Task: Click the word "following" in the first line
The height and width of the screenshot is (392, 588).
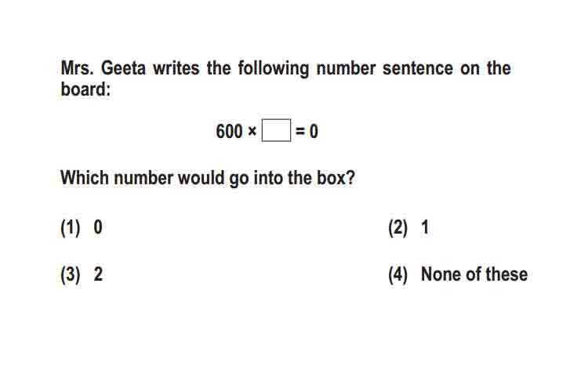Action: point(274,70)
